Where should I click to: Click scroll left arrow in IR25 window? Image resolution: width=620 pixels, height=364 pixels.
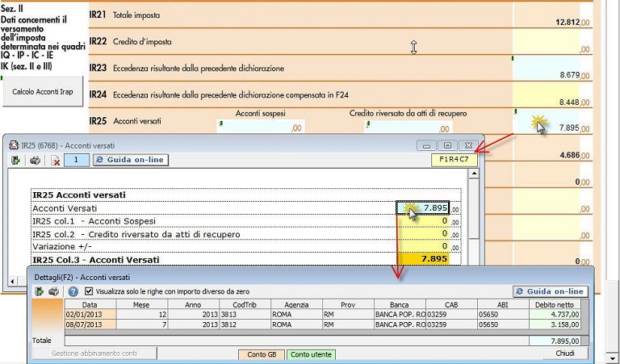point(12,282)
